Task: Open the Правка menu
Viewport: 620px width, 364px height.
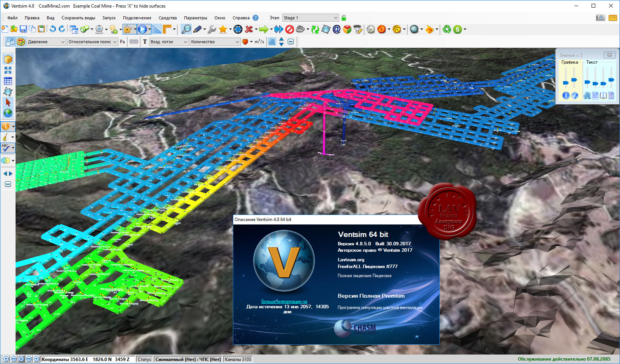Action: (x=32, y=18)
